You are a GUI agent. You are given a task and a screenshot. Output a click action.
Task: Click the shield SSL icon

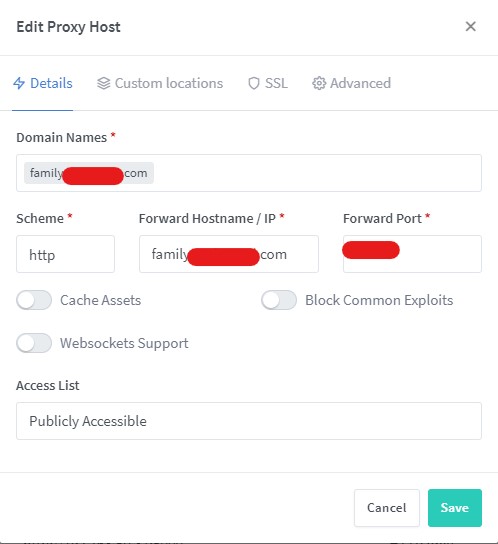[x=254, y=83]
